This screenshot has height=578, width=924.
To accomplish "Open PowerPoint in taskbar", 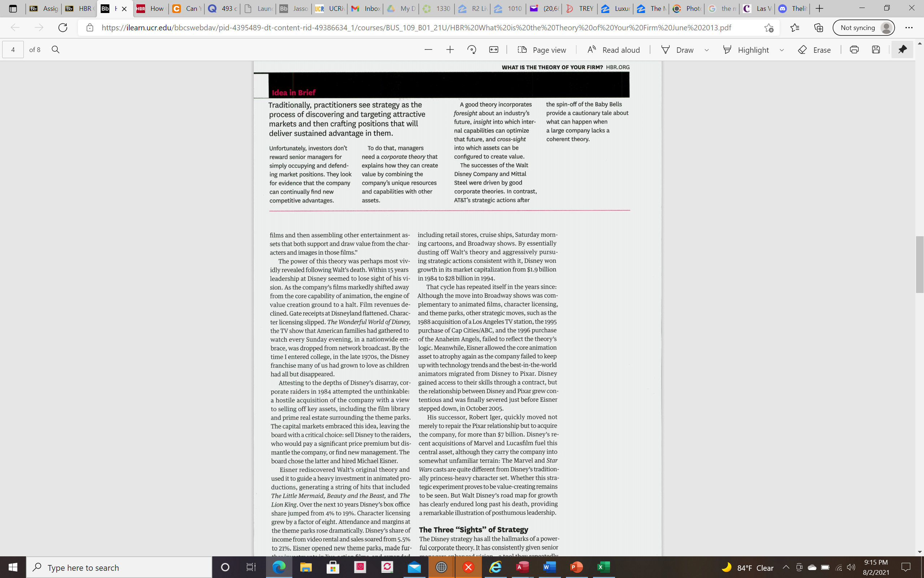I will click(576, 567).
